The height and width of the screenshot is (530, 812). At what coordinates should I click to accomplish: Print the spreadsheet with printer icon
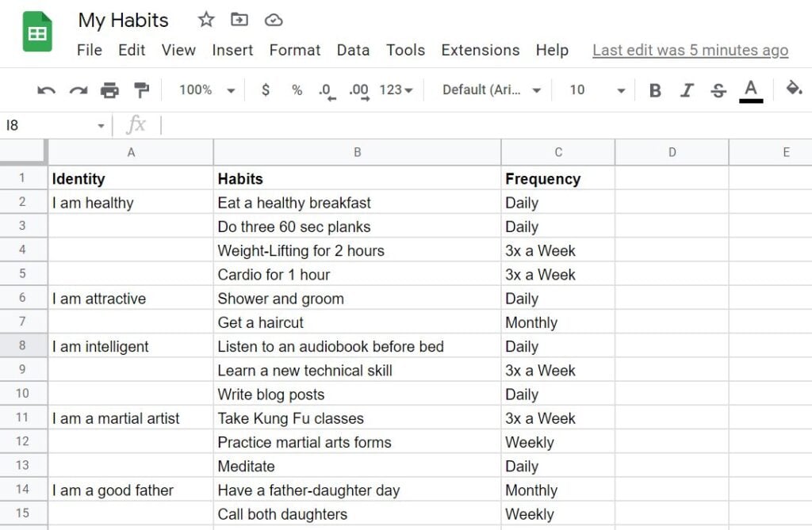109,90
